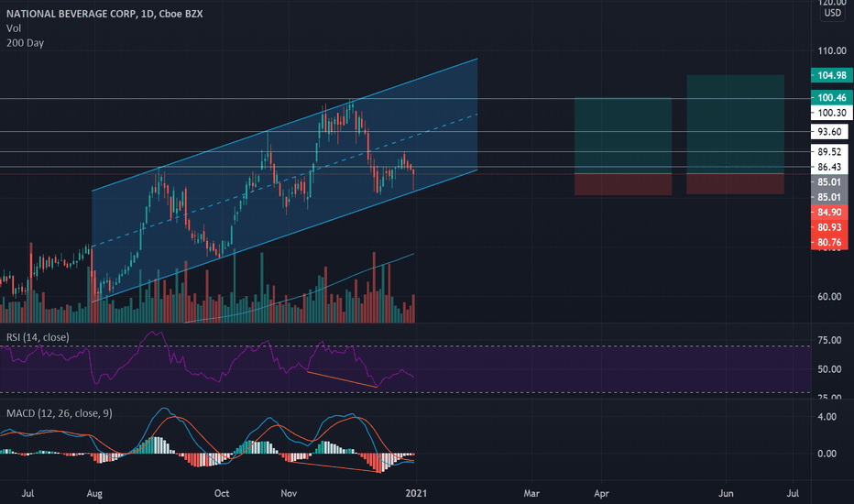
Task: Select the long position box ending at 100.46
Action: 623,146
